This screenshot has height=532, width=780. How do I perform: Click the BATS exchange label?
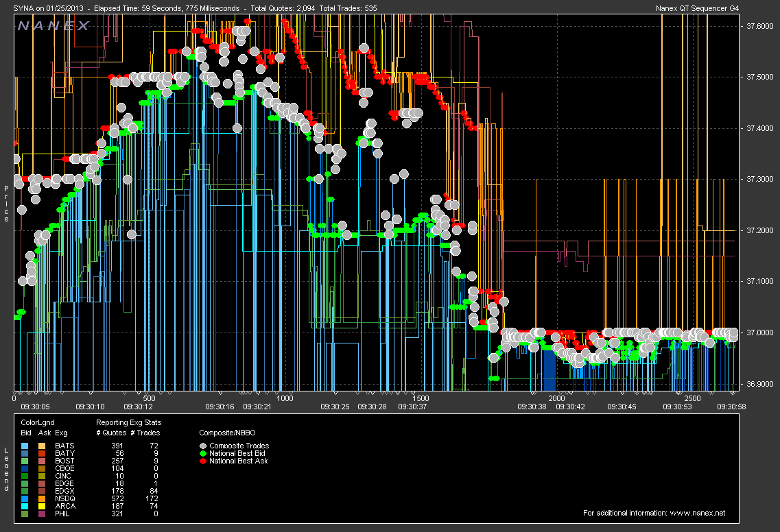pyautogui.click(x=64, y=446)
